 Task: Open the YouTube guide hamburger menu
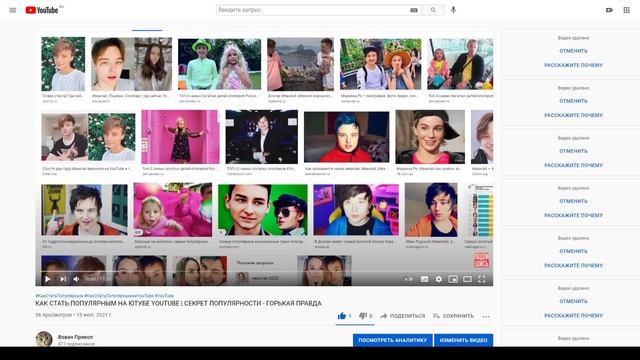(x=13, y=10)
